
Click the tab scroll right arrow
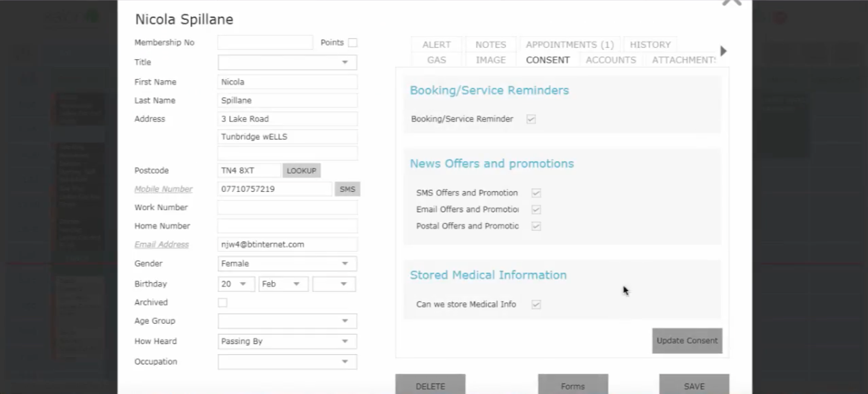pyautogui.click(x=723, y=51)
